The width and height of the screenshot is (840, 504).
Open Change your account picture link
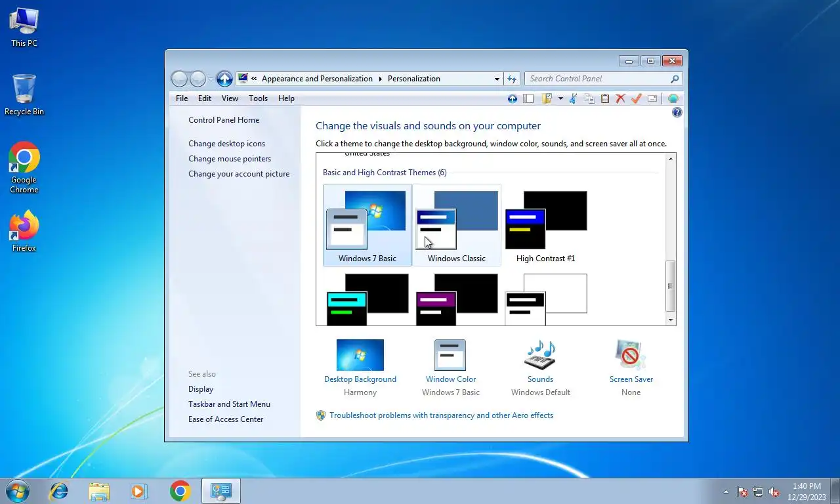239,174
